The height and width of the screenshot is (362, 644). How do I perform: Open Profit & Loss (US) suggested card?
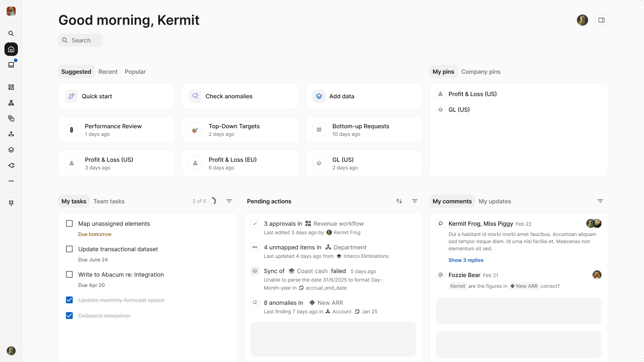tap(117, 163)
